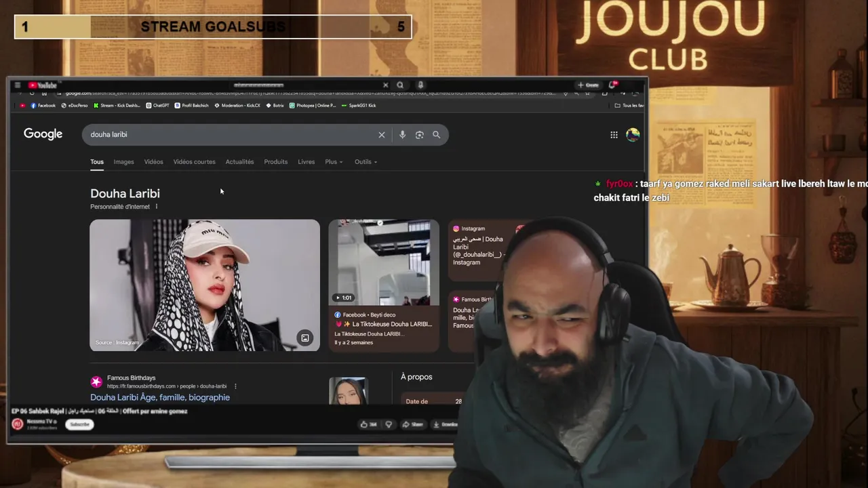Open the Facebook bookmark
This screenshot has width=868, height=488.
pos(43,106)
